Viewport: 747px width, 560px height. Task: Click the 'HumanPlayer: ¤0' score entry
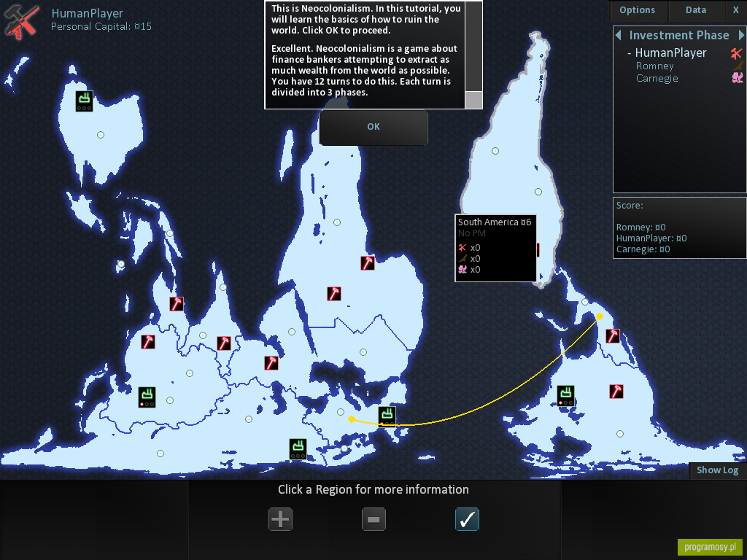651,238
